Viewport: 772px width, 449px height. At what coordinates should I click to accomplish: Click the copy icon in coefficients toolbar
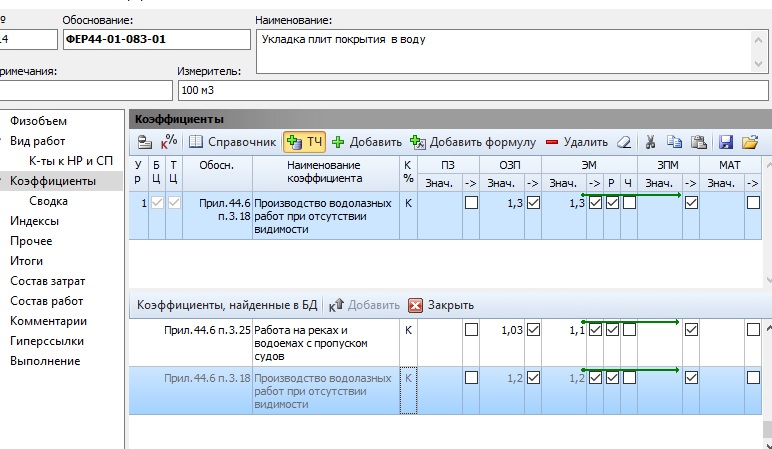point(674,142)
